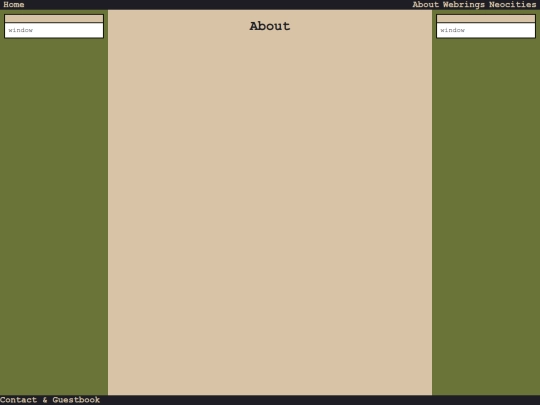The width and height of the screenshot is (540, 405).
Task: Visit the Neocities link in top bar
Action: (x=512, y=4)
